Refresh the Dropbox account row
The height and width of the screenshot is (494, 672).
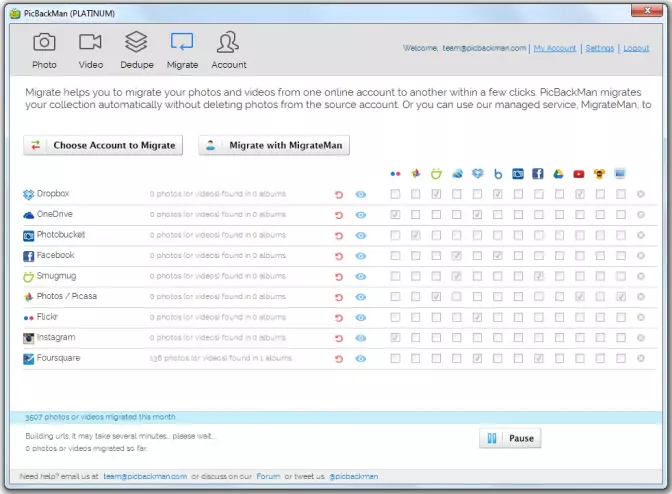[339, 195]
